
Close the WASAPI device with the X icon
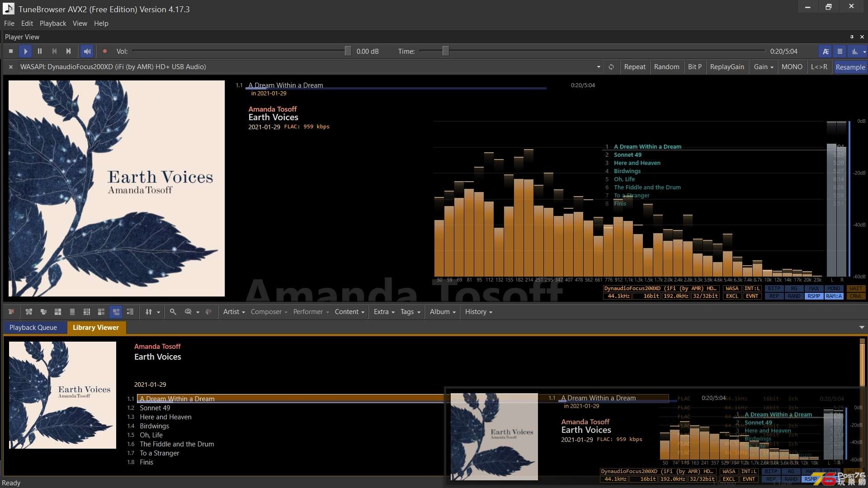tap(11, 67)
